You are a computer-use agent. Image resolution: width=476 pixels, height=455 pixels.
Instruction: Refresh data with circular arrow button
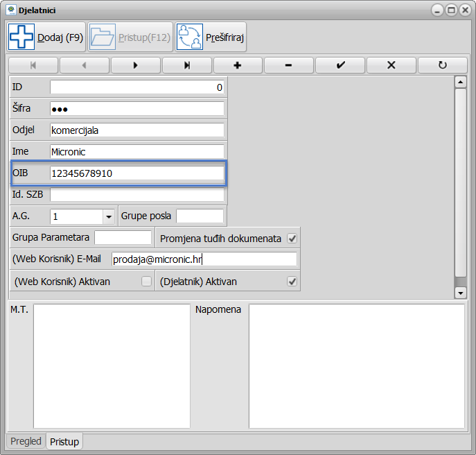pyautogui.click(x=443, y=65)
